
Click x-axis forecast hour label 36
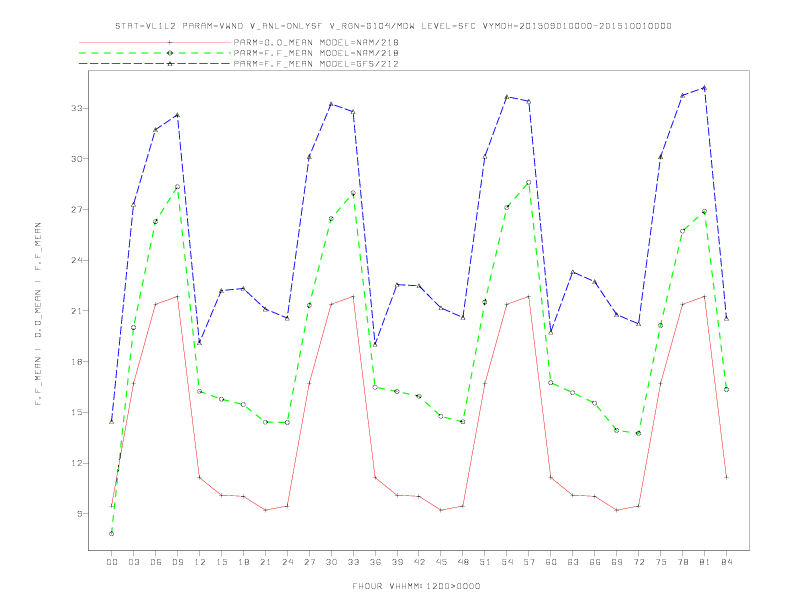click(375, 562)
